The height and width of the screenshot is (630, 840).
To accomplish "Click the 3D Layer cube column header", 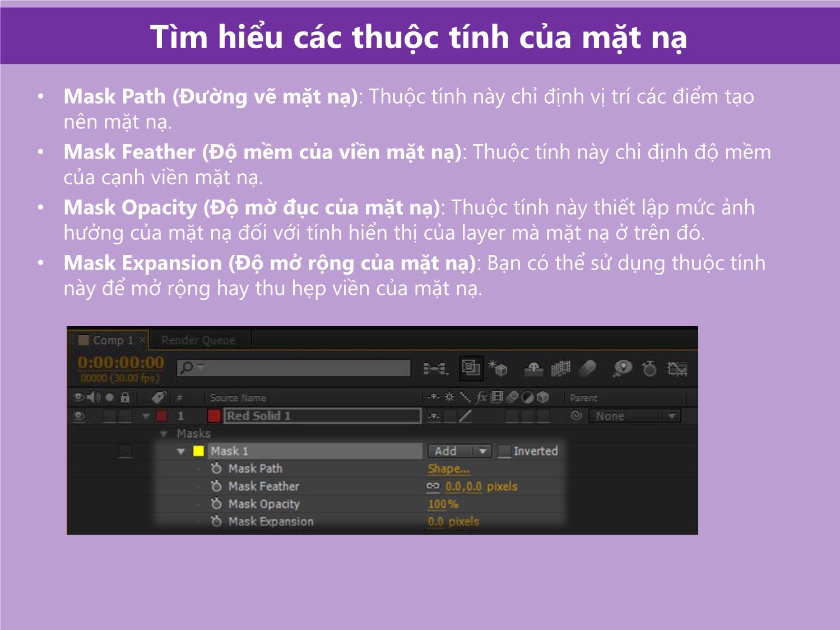I will pos(542,397).
